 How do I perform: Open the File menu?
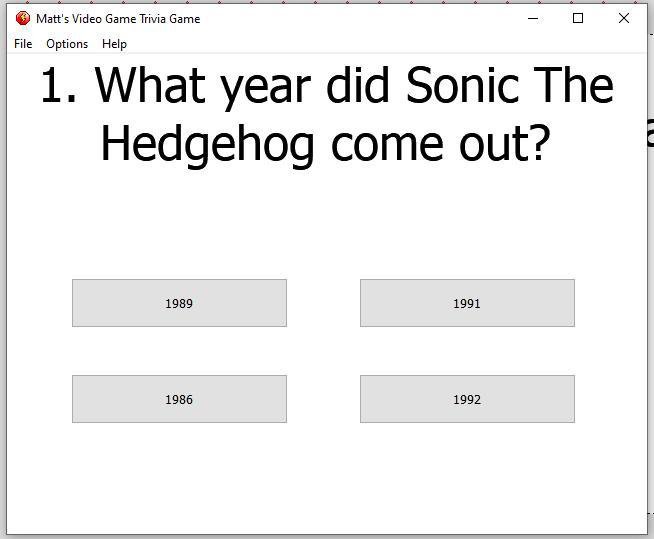tap(23, 44)
